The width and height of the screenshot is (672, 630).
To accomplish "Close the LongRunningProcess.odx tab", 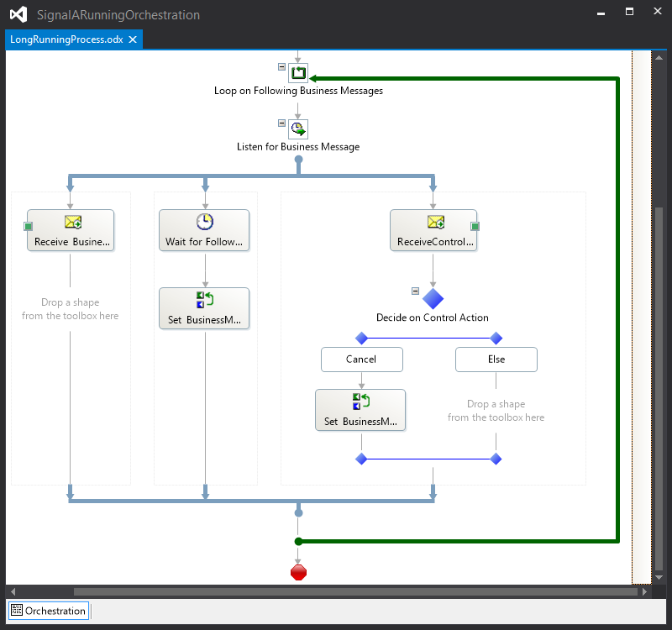I will pyautogui.click(x=133, y=39).
